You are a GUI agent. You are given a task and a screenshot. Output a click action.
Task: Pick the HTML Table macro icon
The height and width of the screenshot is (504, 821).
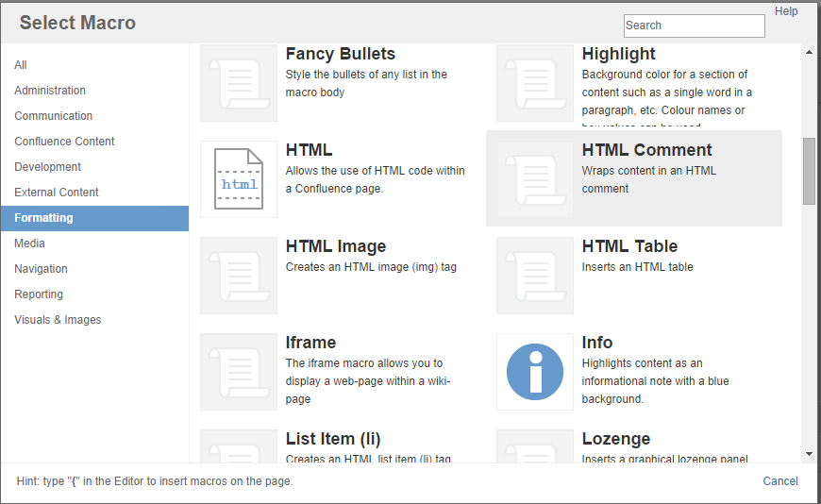click(x=535, y=276)
